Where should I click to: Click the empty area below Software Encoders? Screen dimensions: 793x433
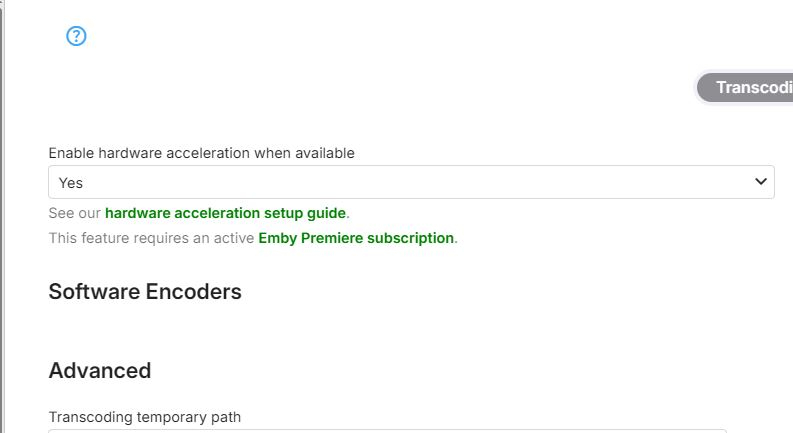[x=300, y=330]
